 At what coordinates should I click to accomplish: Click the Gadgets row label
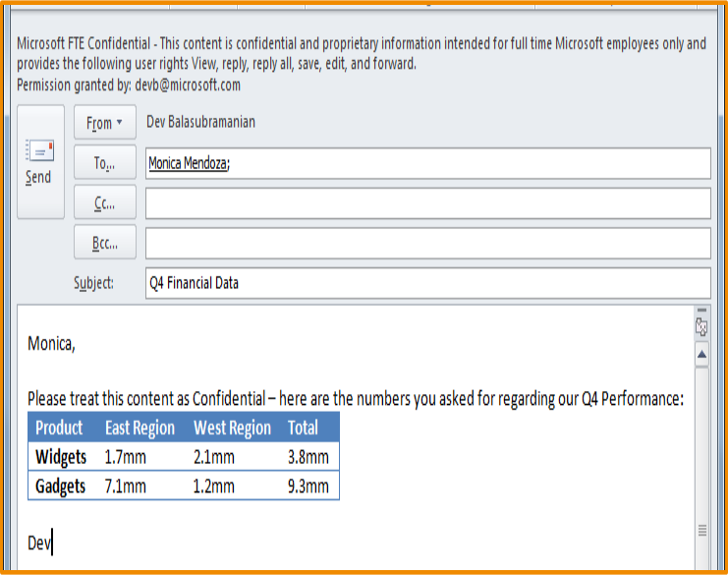[60, 487]
